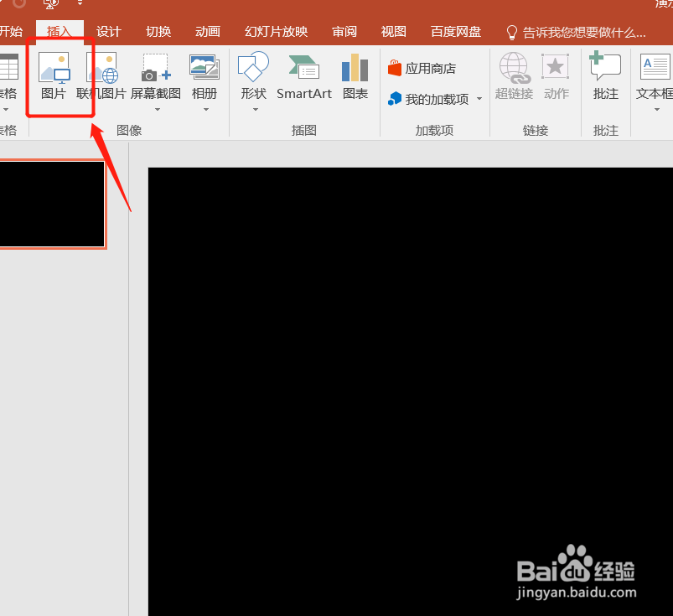673x616 pixels.
Task: Select the black slide thumbnail
Action: (52, 204)
